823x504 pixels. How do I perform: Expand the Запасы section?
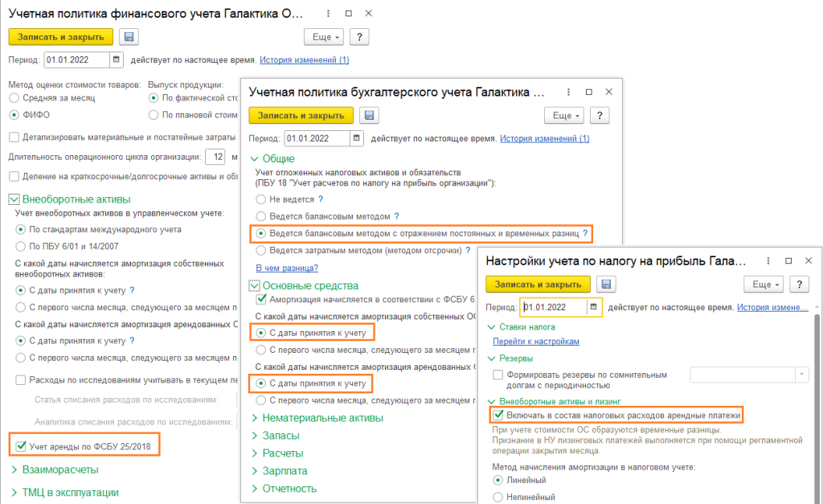click(x=281, y=436)
